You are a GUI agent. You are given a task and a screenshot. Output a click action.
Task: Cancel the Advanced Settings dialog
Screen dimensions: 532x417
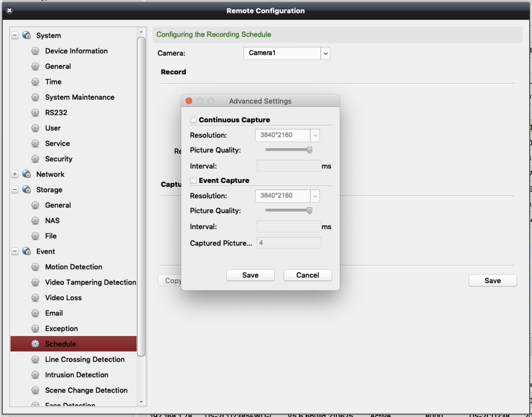[x=307, y=275]
